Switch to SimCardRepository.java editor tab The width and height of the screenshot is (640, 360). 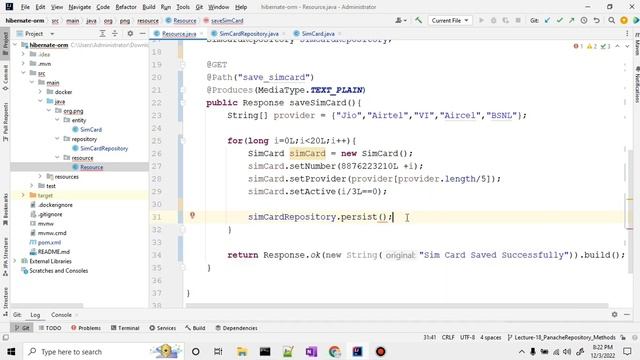pyautogui.click(x=249, y=33)
